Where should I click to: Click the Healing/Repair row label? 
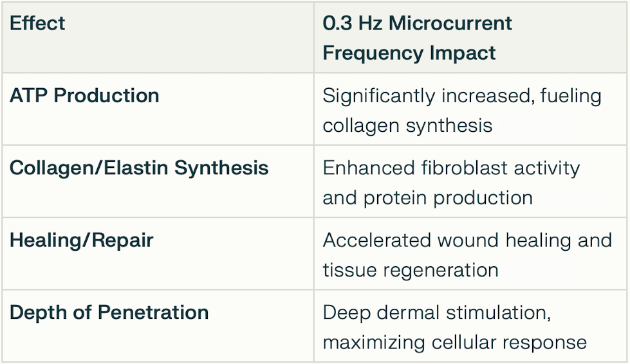pyautogui.click(x=82, y=241)
